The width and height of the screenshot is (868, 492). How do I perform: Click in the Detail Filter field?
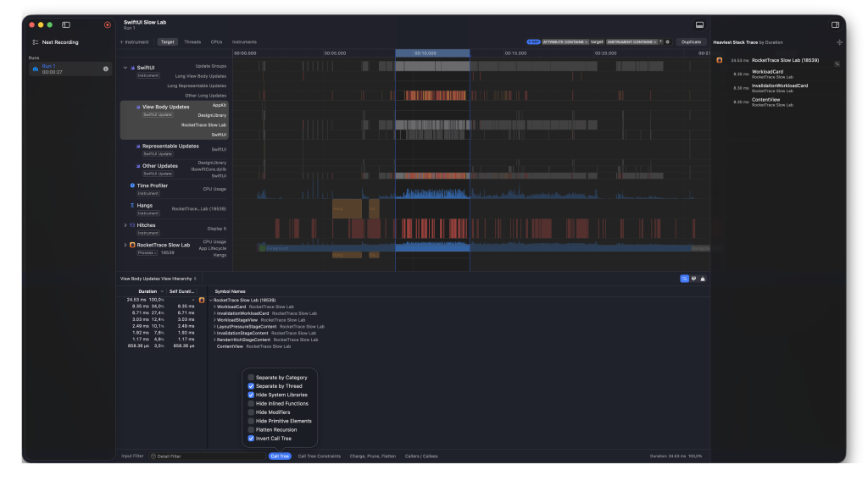(x=209, y=456)
